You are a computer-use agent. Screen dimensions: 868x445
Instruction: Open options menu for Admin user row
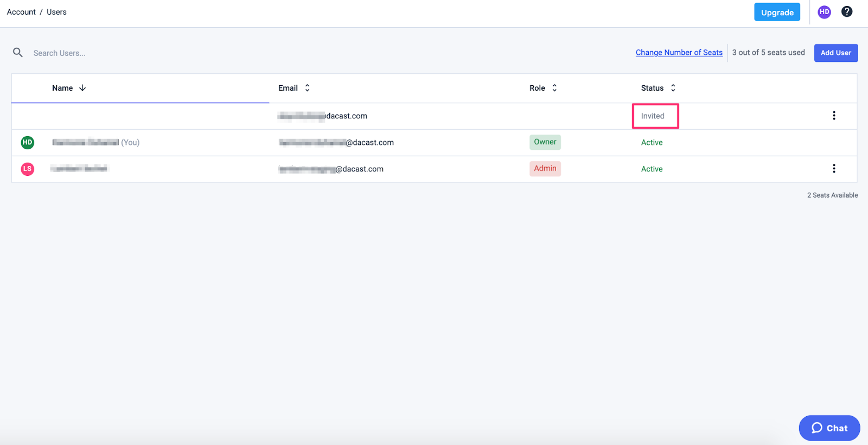pyautogui.click(x=834, y=169)
